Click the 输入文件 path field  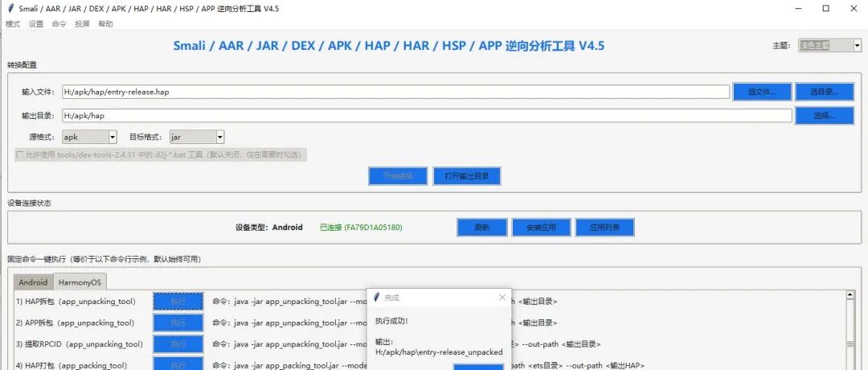point(395,92)
